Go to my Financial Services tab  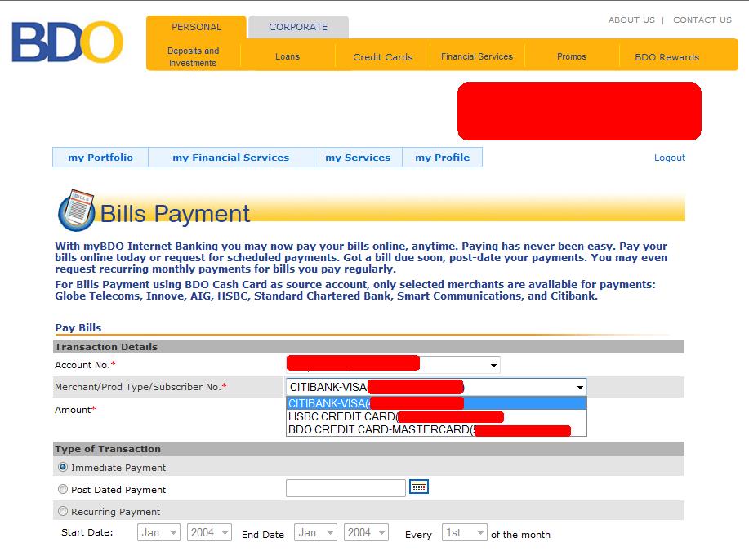coord(230,158)
